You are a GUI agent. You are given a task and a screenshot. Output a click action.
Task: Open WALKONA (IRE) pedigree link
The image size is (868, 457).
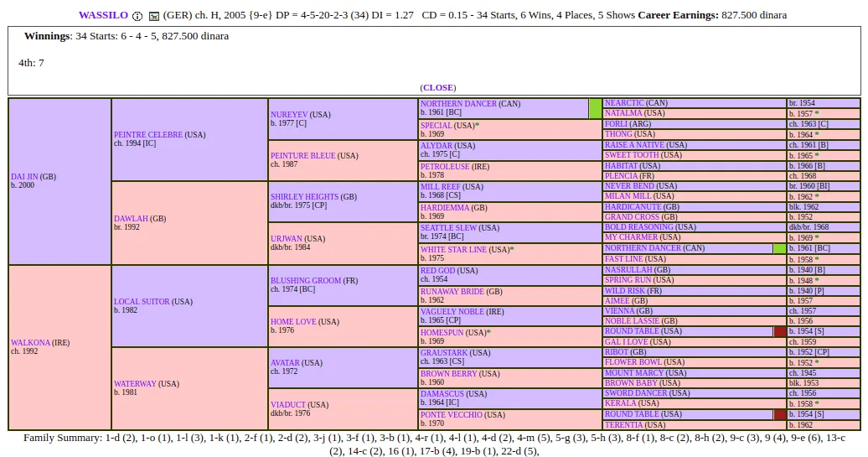pos(30,343)
